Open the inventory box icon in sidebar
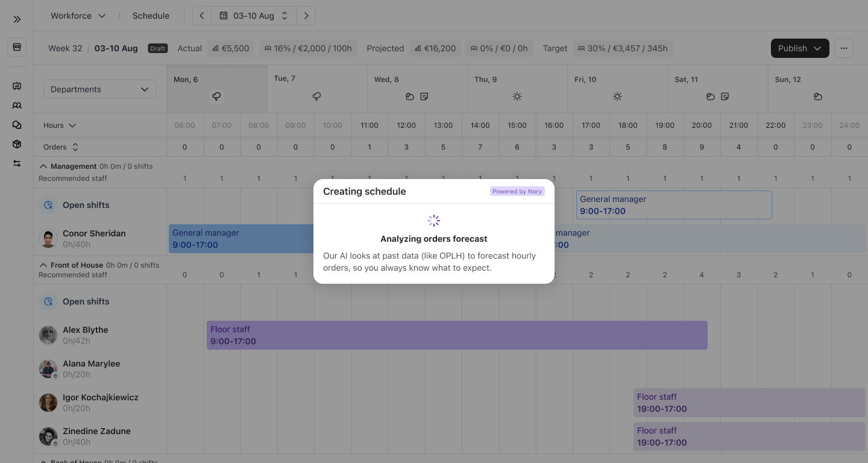The height and width of the screenshot is (463, 868). point(17,144)
